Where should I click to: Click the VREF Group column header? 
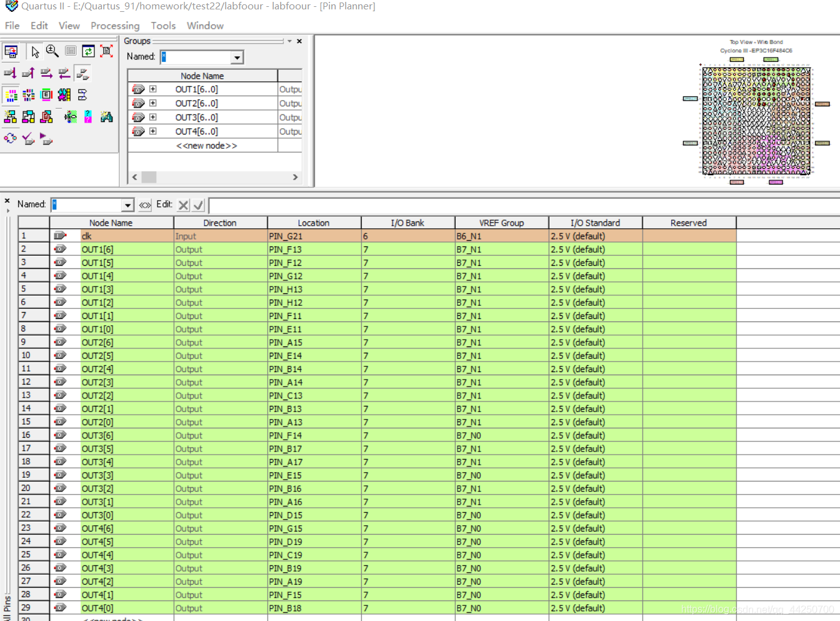(x=501, y=223)
